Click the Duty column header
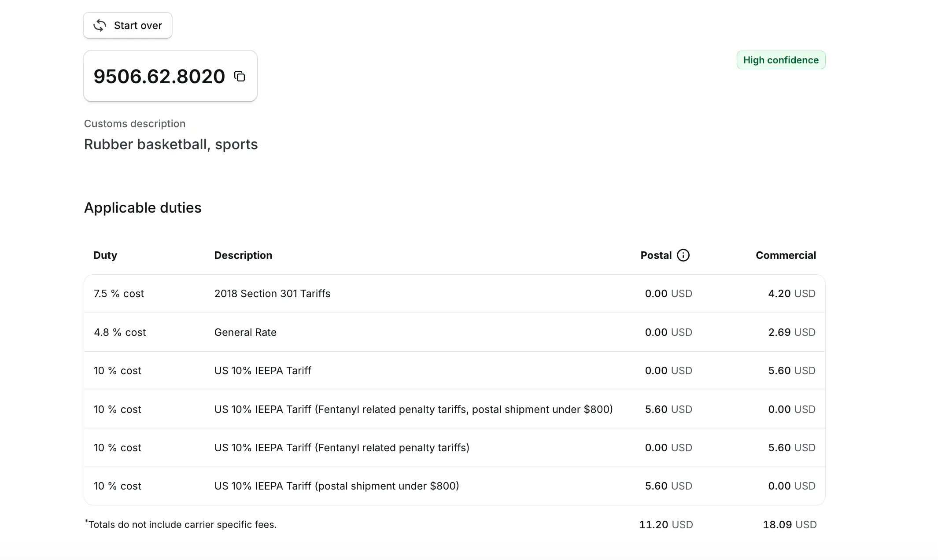Image resolution: width=938 pixels, height=560 pixels. click(x=105, y=255)
